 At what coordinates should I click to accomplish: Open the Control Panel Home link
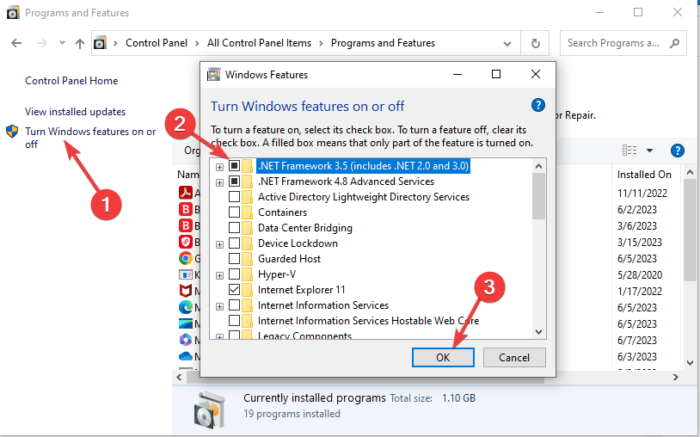pyautogui.click(x=71, y=81)
